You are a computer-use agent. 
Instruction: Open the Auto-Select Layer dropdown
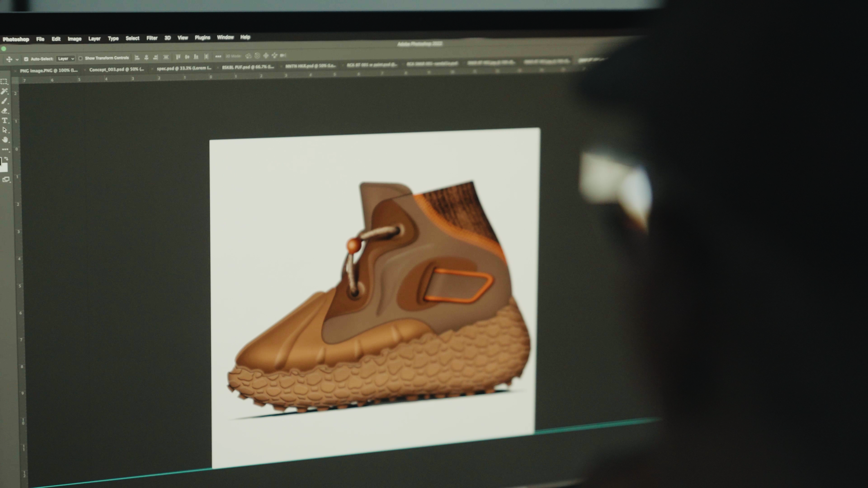point(65,59)
